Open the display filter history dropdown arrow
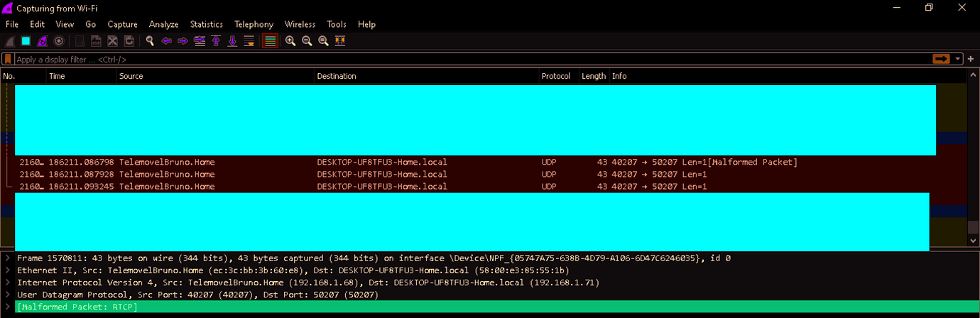The image size is (980, 318). click(959, 59)
